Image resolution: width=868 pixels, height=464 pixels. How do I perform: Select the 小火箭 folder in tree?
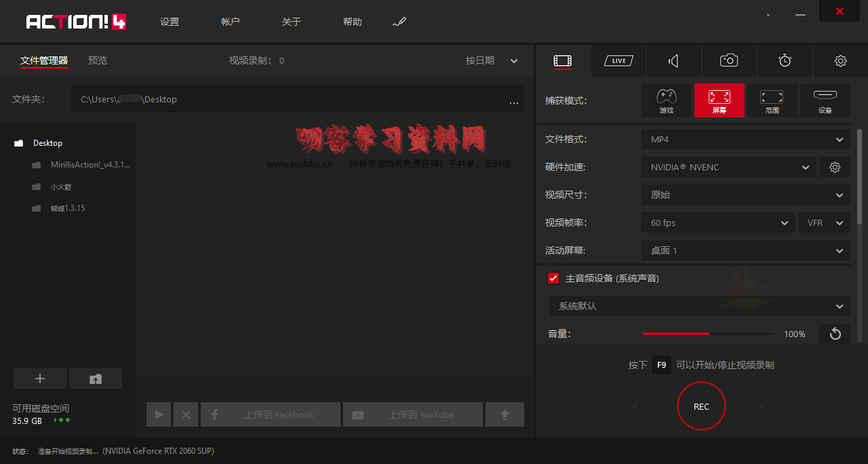coord(60,187)
